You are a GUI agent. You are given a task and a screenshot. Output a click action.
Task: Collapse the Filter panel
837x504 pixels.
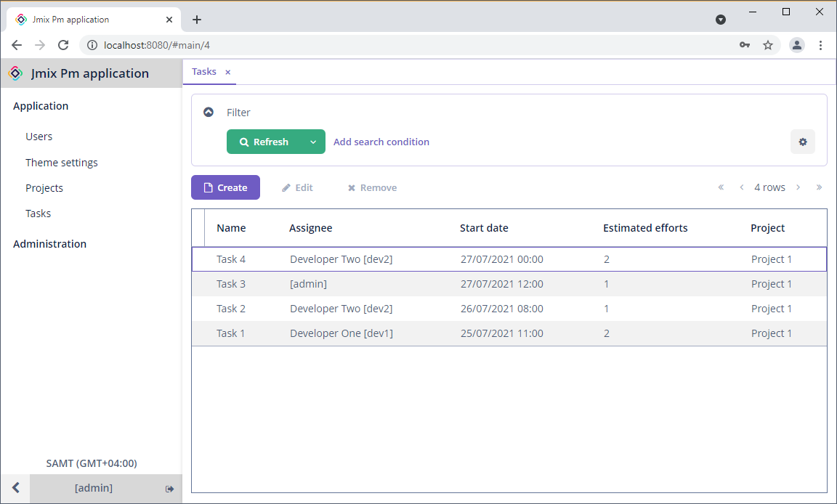pos(209,113)
